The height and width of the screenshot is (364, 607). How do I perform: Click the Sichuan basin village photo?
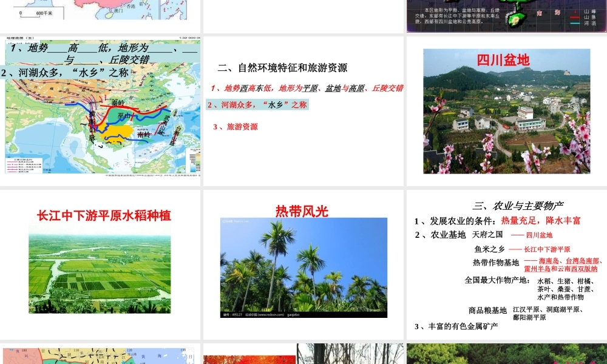coord(507,111)
